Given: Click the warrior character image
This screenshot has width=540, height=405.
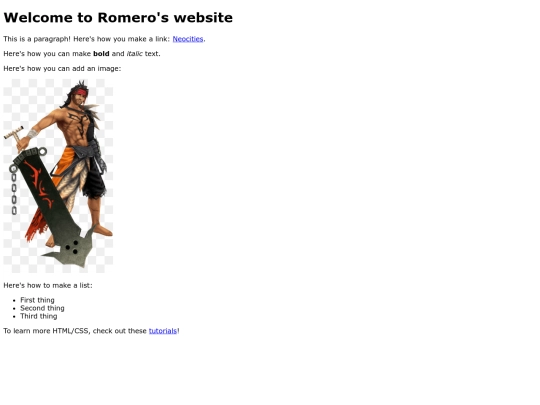Looking at the screenshot, I should click(58, 176).
